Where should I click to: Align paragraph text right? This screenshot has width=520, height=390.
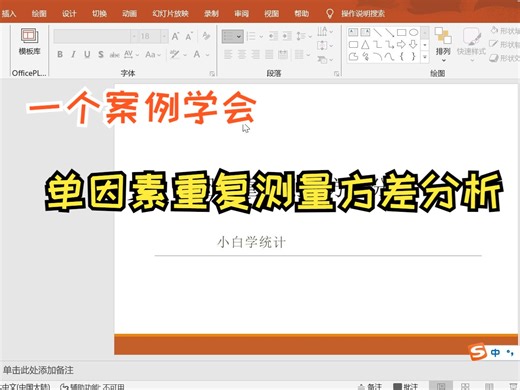coord(256,55)
